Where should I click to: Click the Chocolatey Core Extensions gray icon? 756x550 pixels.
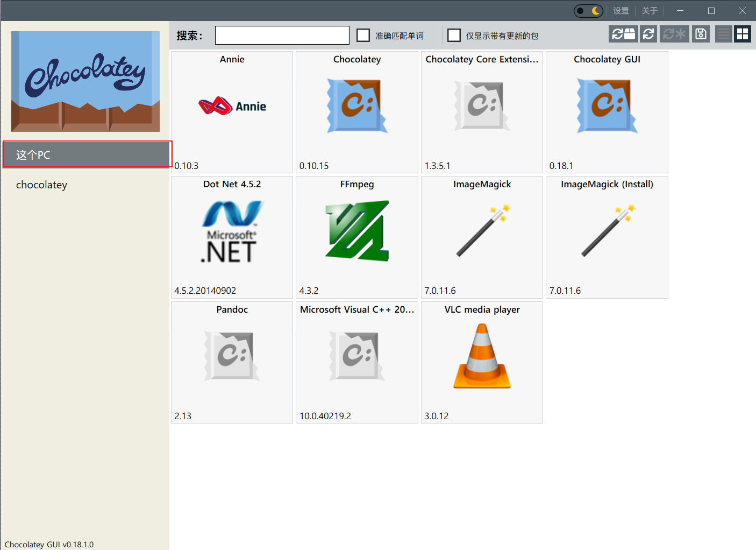482,106
